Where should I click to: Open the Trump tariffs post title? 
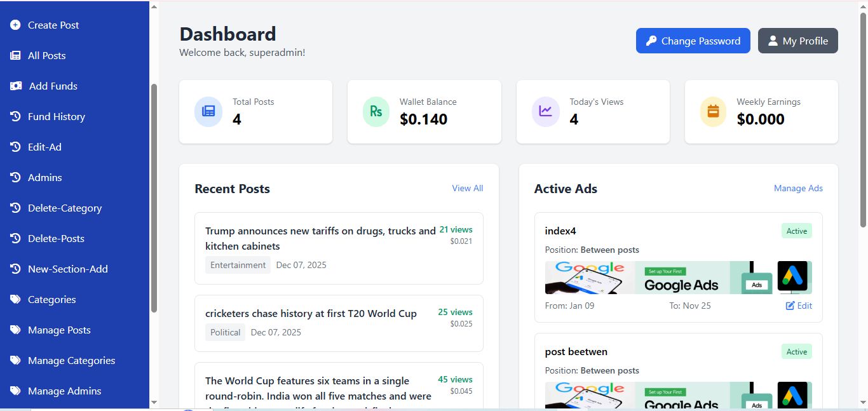click(320, 238)
